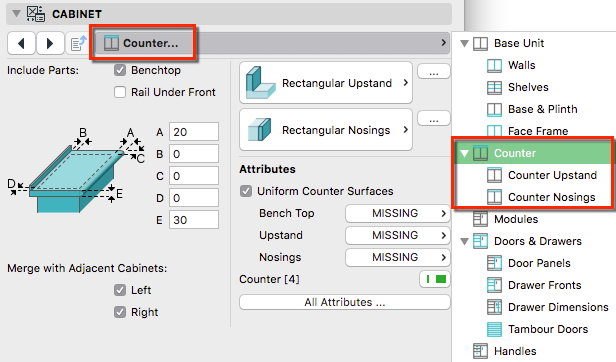Click the page list icon with blue arrow
Viewport: 616px width, 362px height.
(x=79, y=43)
